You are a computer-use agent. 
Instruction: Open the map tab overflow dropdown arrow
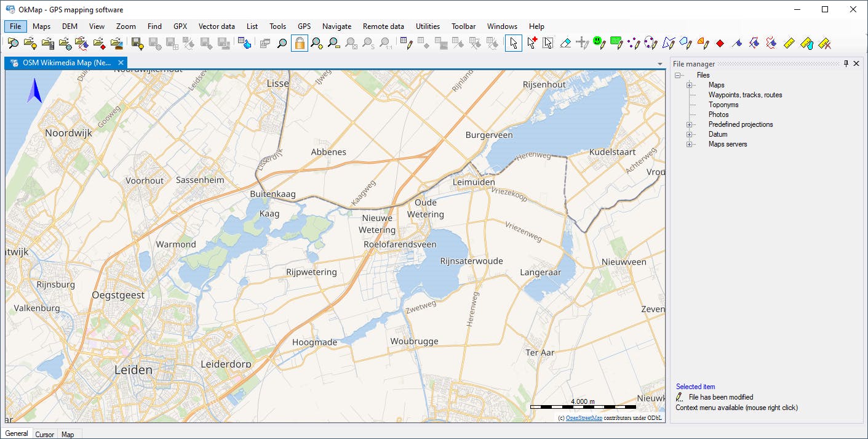pos(659,63)
